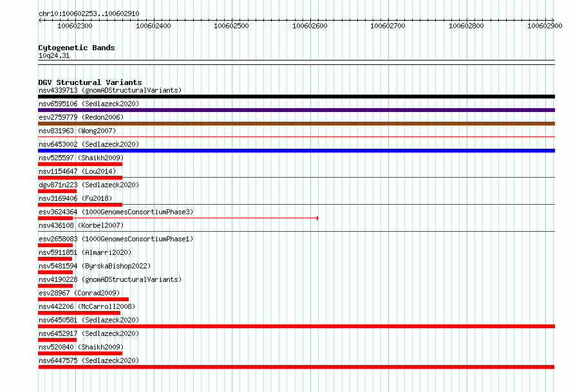Screen dimensions: 573x392
Task: Open variant esv3624364 (1000GenomesConsortiumPhase3)
Action: 116,212
